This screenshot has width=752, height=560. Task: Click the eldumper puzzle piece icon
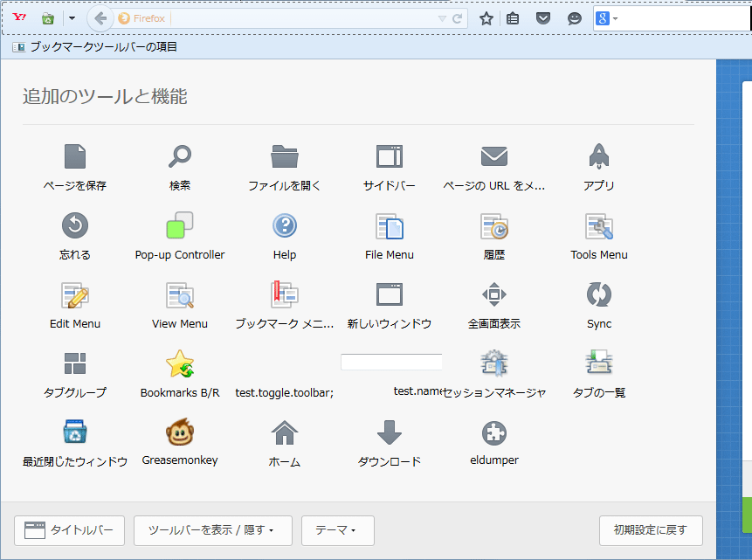pos(494,432)
